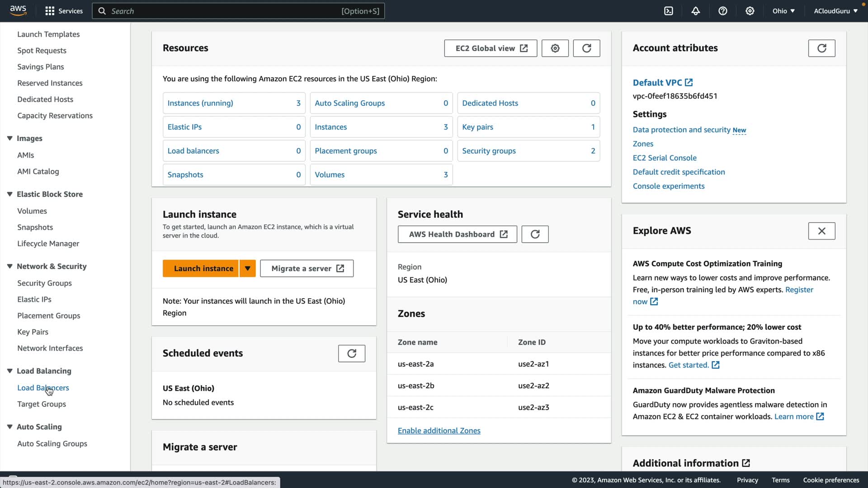Open the settings gear in top navigation
868x488 pixels.
click(x=750, y=11)
